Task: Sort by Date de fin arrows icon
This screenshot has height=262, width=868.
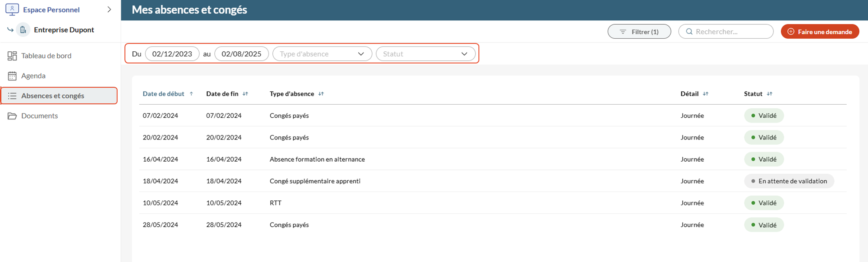Action: click(246, 94)
